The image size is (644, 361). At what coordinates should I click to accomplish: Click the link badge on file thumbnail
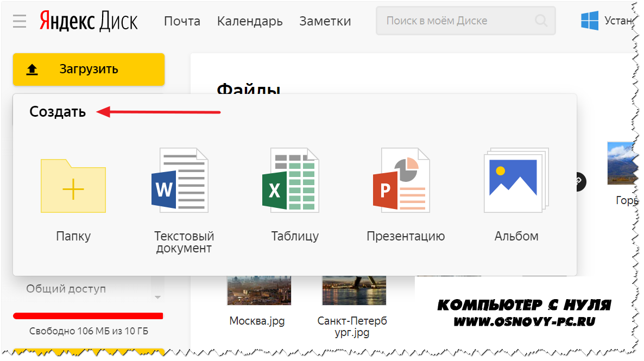[x=580, y=182]
